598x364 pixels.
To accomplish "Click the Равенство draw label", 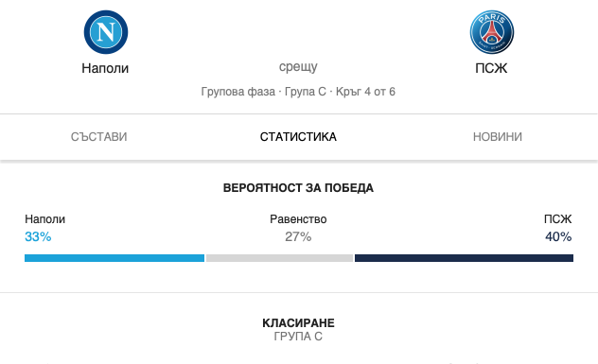I will click(298, 219).
